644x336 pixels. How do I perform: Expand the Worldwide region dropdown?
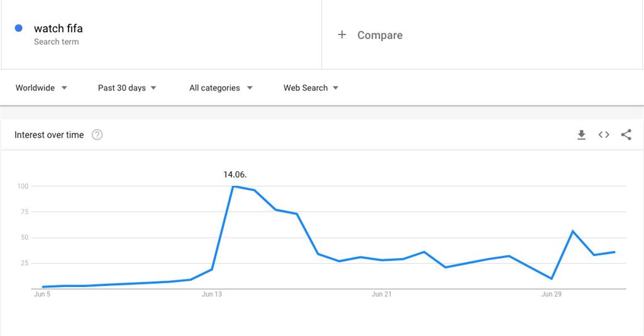click(x=42, y=88)
